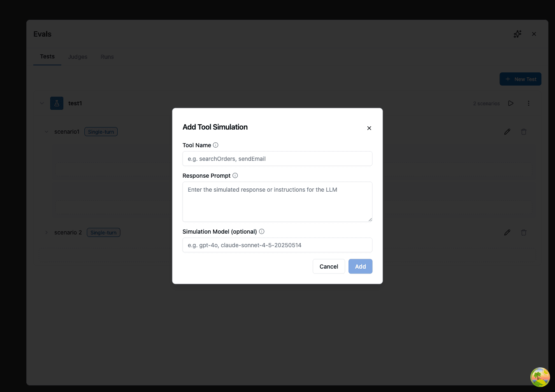Collapse the test1 row chevron
This screenshot has height=392, width=555.
[42, 103]
